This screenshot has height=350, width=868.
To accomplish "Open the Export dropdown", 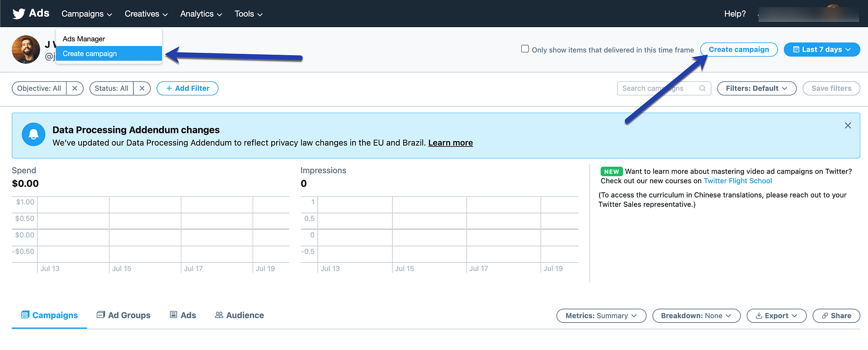I will point(776,316).
